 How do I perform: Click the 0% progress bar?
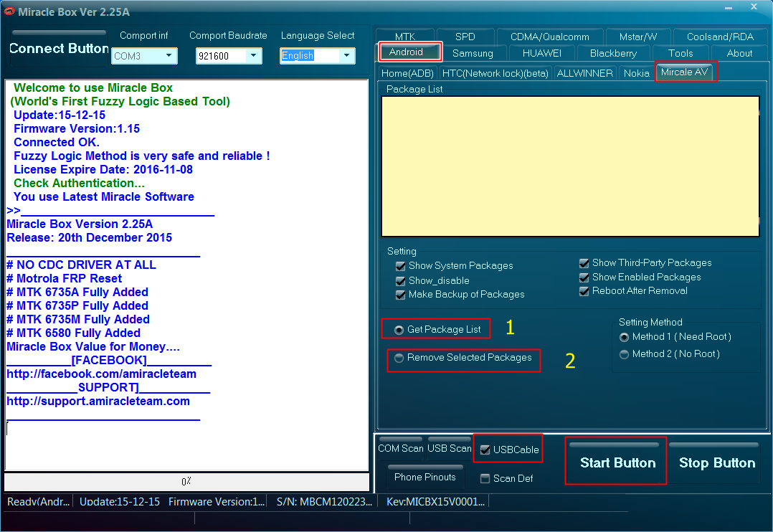[187, 481]
